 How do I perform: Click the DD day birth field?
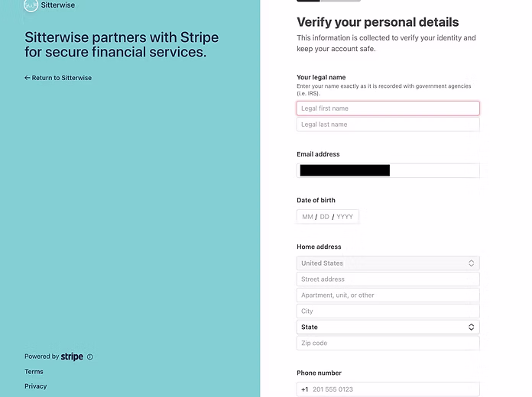coord(324,217)
